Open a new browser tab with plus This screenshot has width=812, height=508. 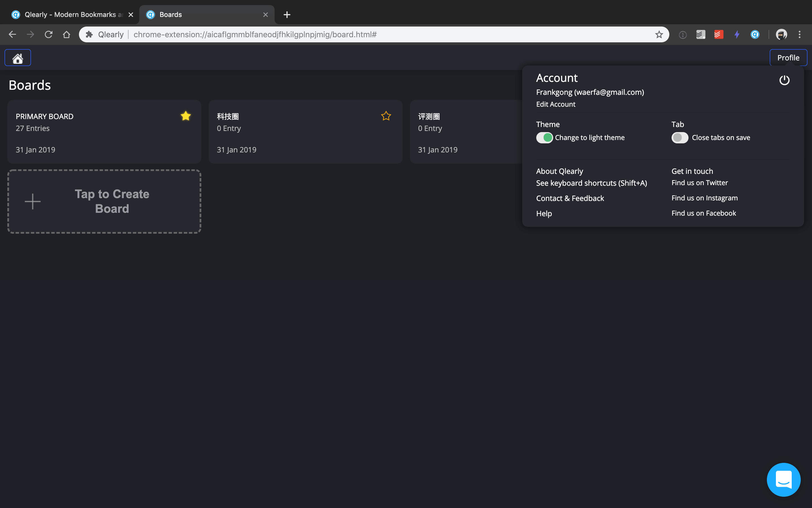pyautogui.click(x=287, y=14)
